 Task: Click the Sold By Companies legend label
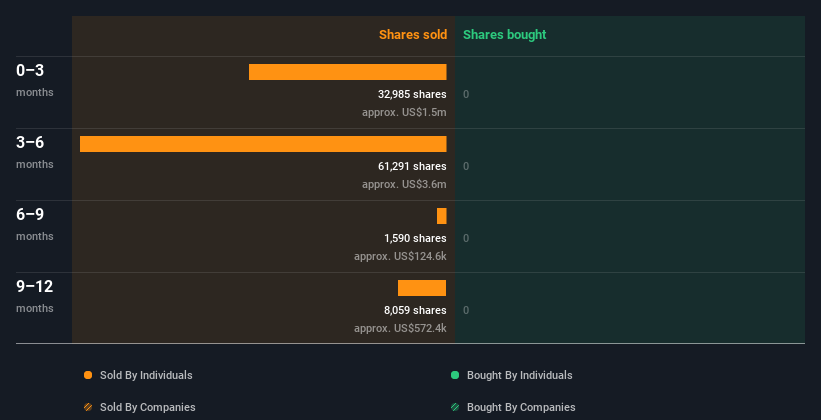tap(148, 407)
